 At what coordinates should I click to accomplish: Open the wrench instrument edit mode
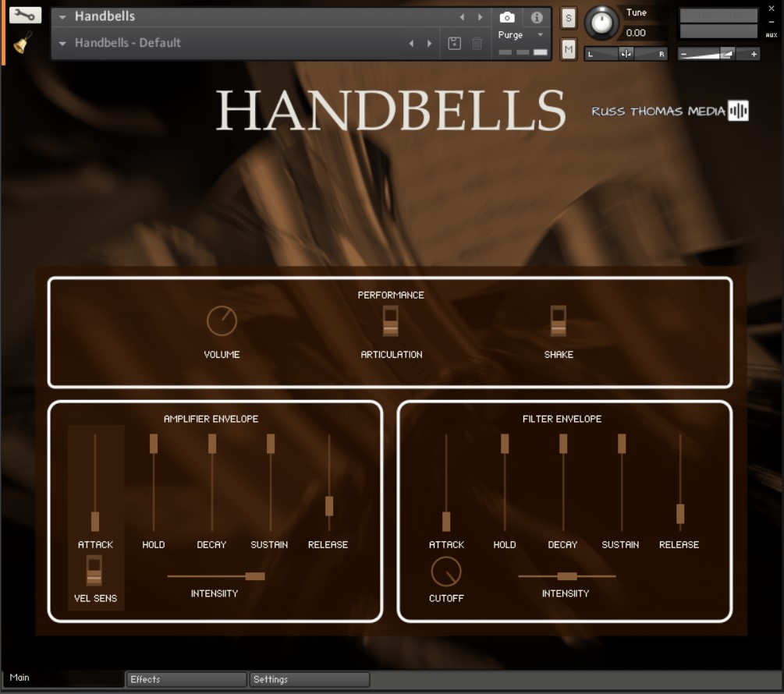click(24, 15)
